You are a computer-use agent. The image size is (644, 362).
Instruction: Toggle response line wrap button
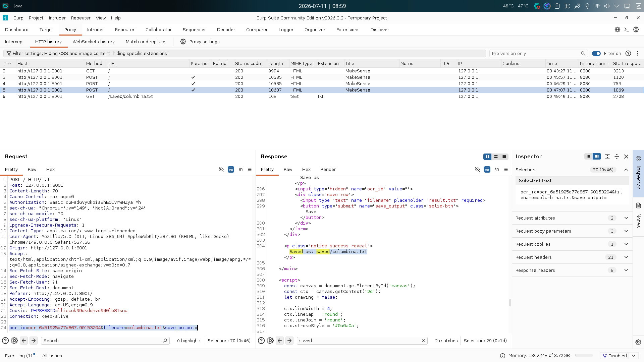point(487,170)
